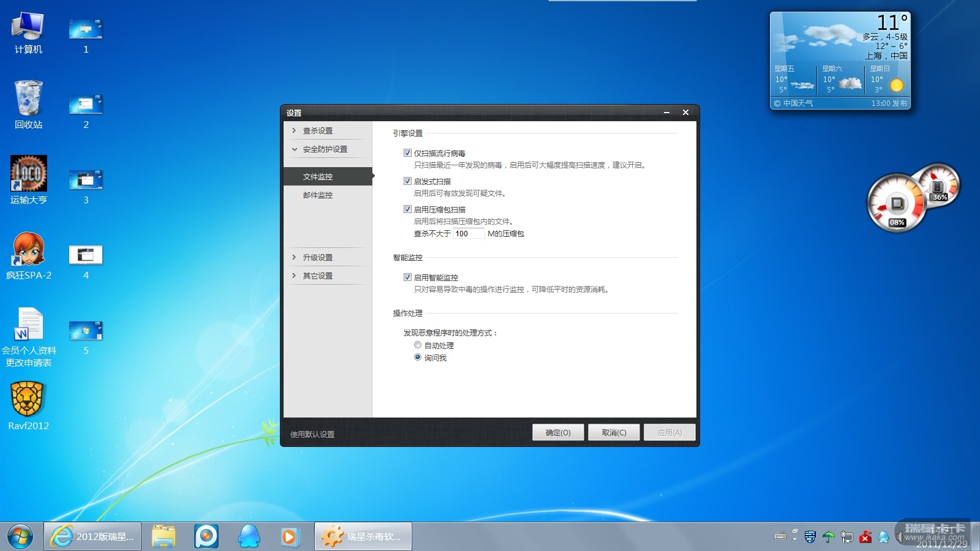The width and height of the screenshot is (980, 551).
Task: Select 邮件监控 in the sidebar
Action: (x=317, y=195)
